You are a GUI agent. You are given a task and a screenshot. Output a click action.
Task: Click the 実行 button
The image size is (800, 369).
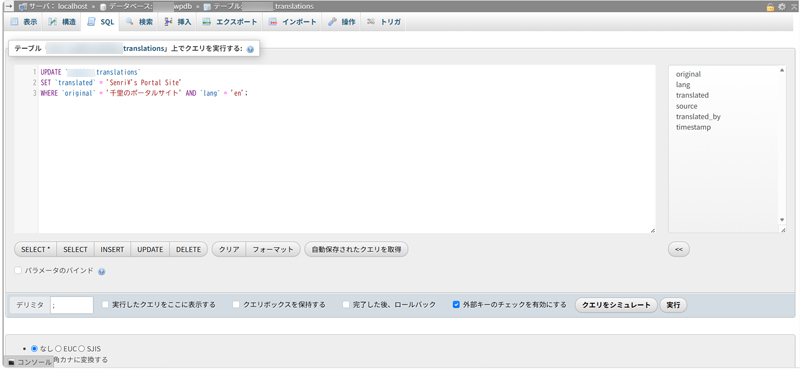tap(673, 305)
